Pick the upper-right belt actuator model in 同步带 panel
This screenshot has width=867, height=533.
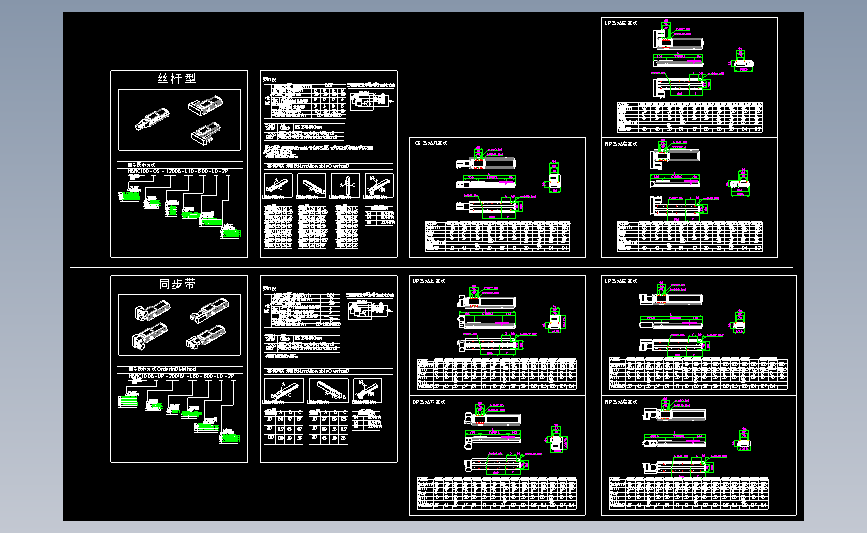[209, 310]
